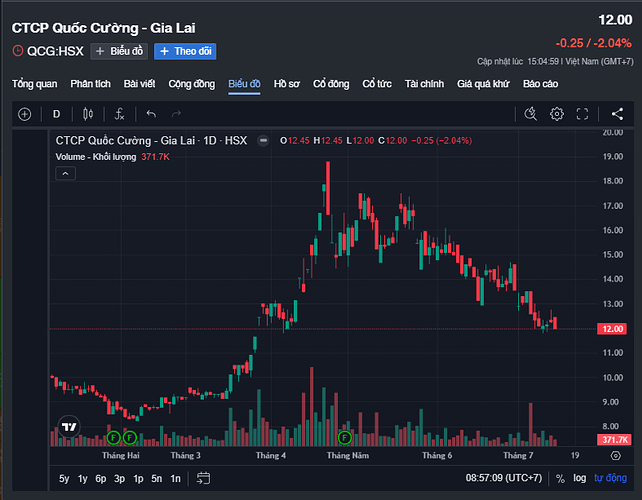The image size is (642, 500).
Task: Select the 1y range
Action: pyautogui.click(x=83, y=478)
